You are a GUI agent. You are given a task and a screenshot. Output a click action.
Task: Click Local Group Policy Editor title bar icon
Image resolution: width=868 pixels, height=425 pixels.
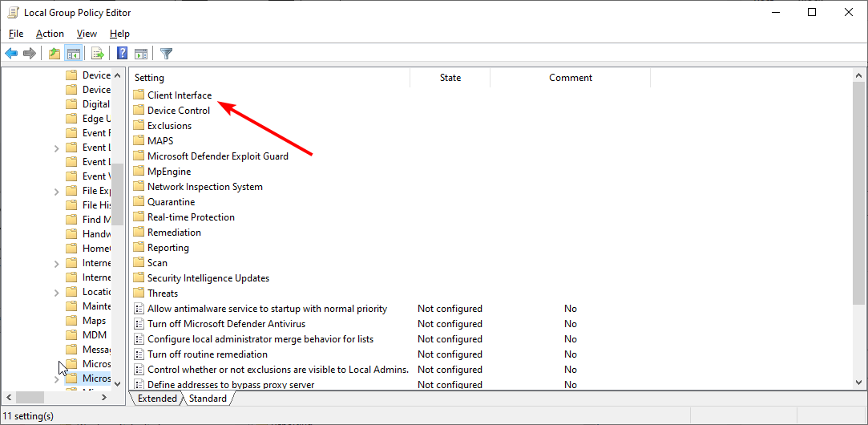(13, 12)
